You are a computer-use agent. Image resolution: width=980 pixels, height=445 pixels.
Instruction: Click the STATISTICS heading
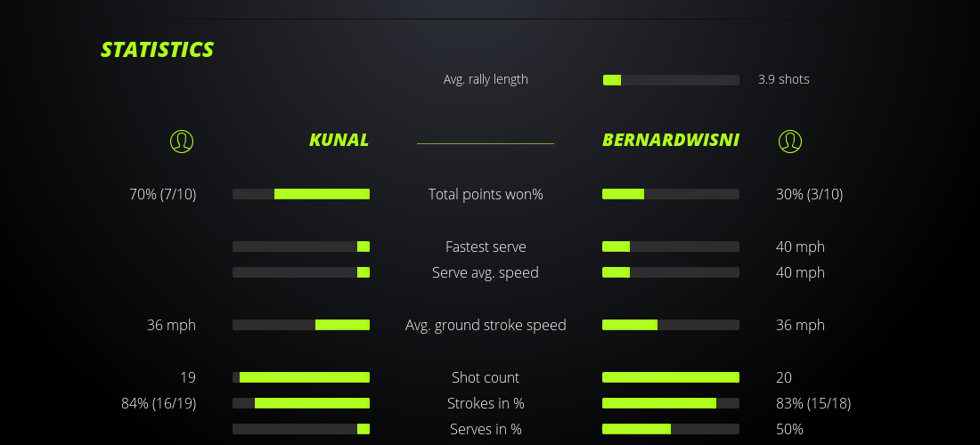[x=158, y=50]
